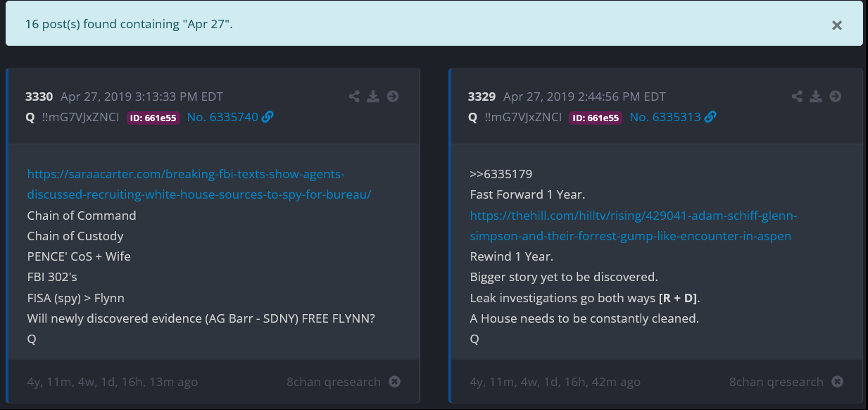Click chain link icon beside No. 6335313
The image size is (868, 410).
pyautogui.click(x=710, y=117)
